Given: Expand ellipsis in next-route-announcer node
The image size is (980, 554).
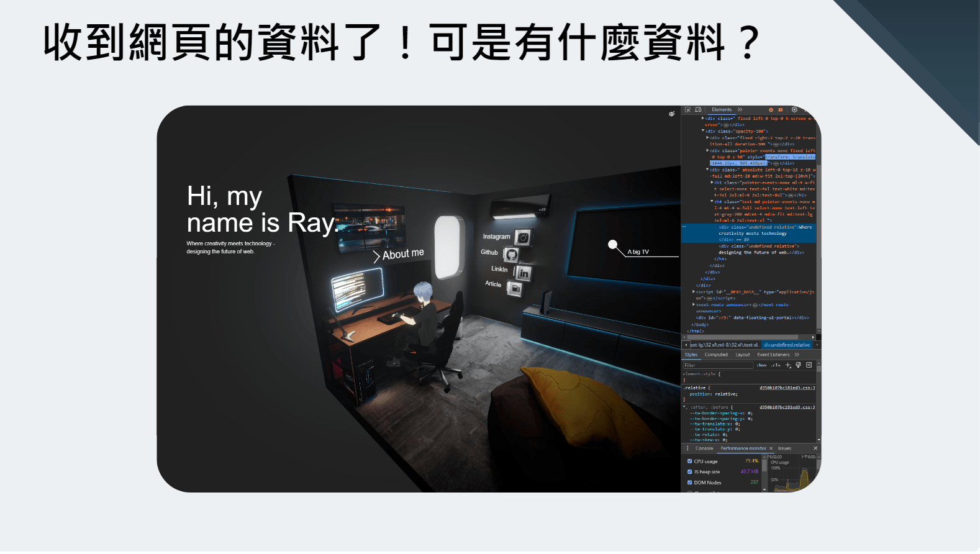Looking at the screenshot, I should click(755, 305).
